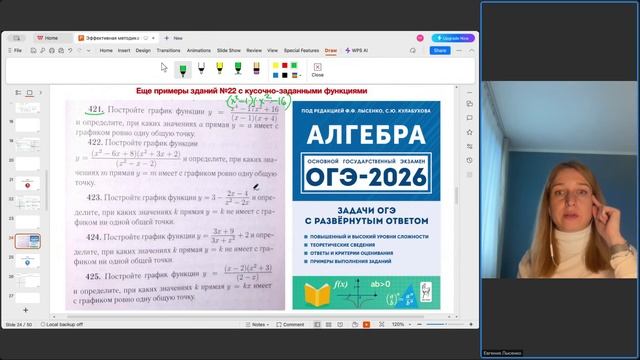Start slideshow with orange play button
This screenshot has height=360, width=640.
coord(367,324)
